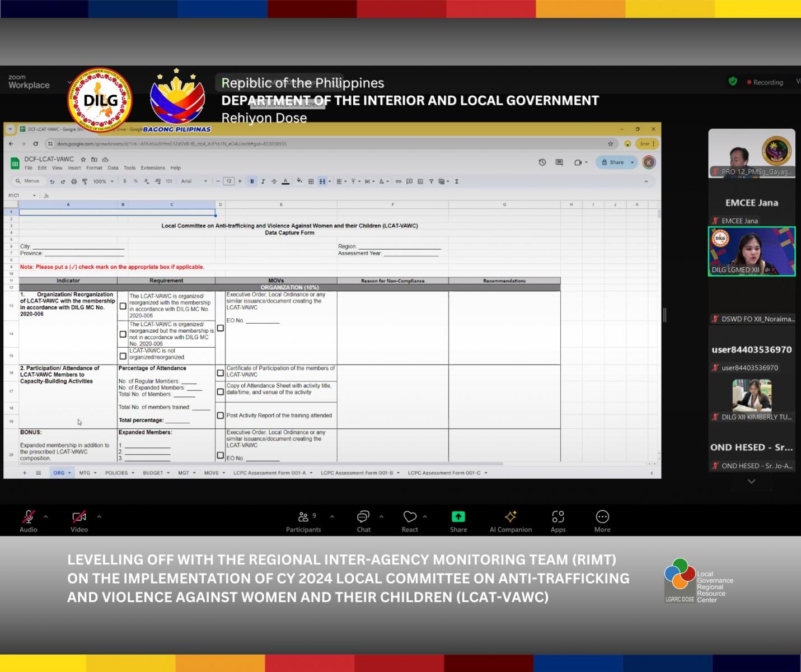Open the name box dropdown arrow
The height and width of the screenshot is (672, 801).
pos(34,195)
